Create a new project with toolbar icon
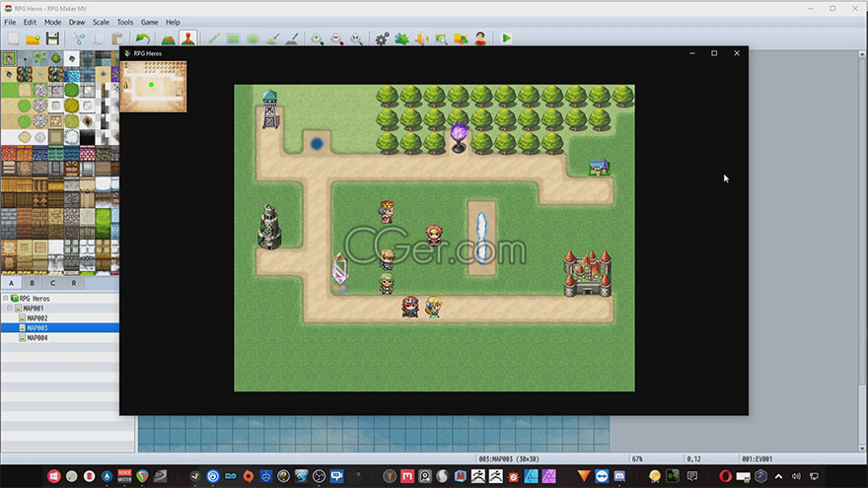Image resolution: width=868 pixels, height=488 pixels. click(x=13, y=38)
